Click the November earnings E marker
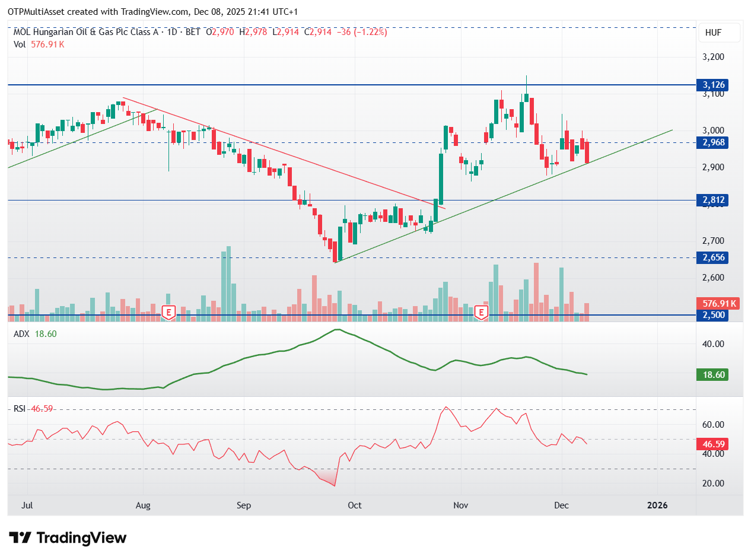Image resolution: width=751 pixels, height=560 pixels. (482, 312)
